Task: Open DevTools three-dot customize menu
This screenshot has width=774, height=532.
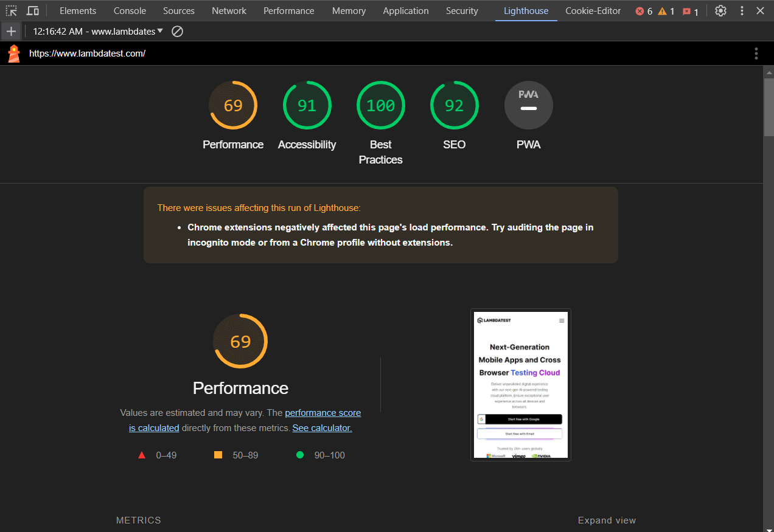Action: tap(742, 11)
